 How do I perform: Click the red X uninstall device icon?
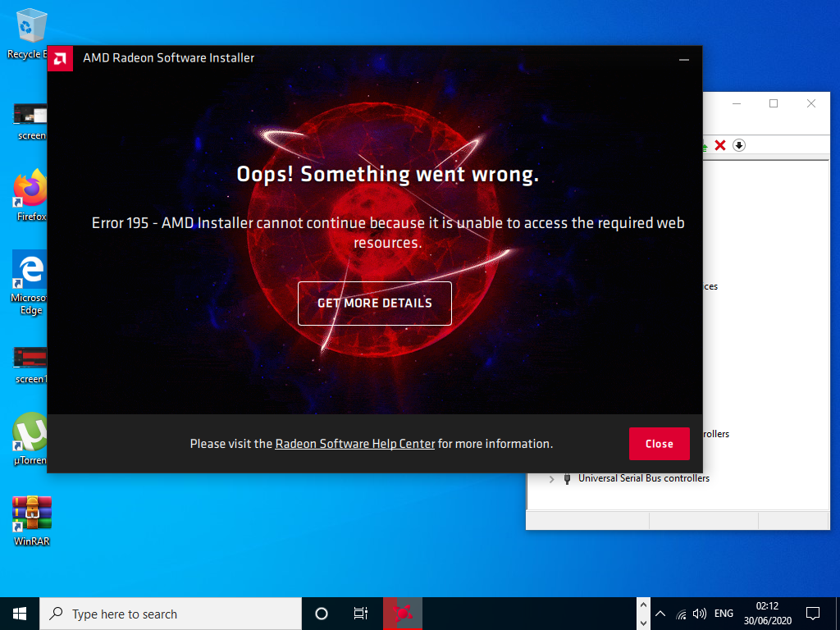pos(720,145)
